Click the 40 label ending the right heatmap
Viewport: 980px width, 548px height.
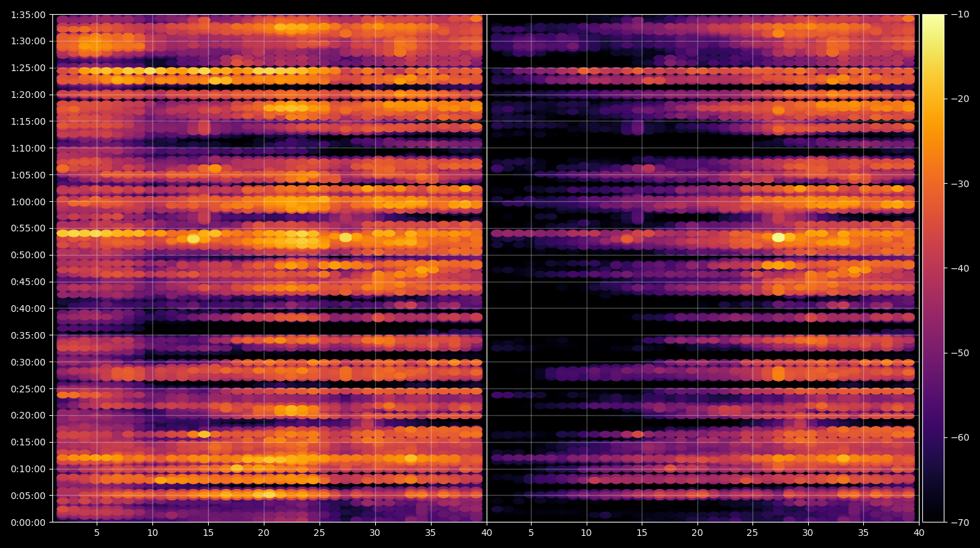[919, 533]
